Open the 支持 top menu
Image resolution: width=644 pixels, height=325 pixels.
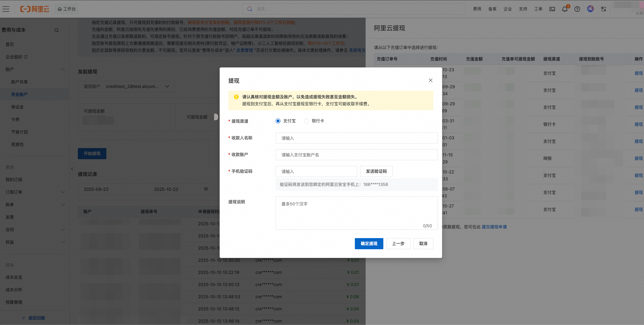[x=523, y=9]
